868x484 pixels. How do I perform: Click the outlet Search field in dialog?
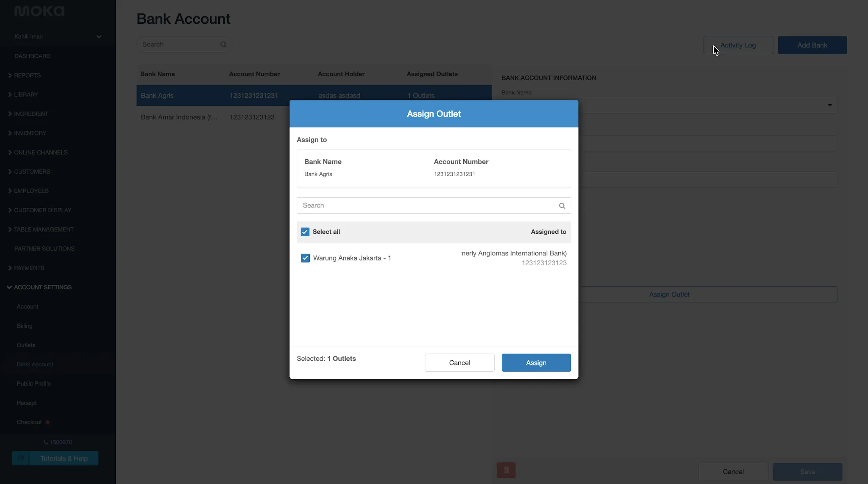tap(434, 206)
